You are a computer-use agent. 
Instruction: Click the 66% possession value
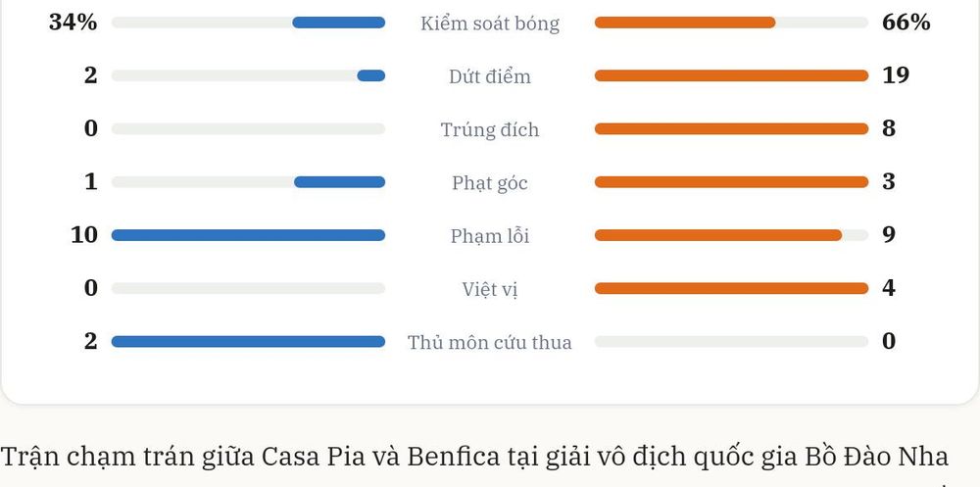tap(906, 23)
